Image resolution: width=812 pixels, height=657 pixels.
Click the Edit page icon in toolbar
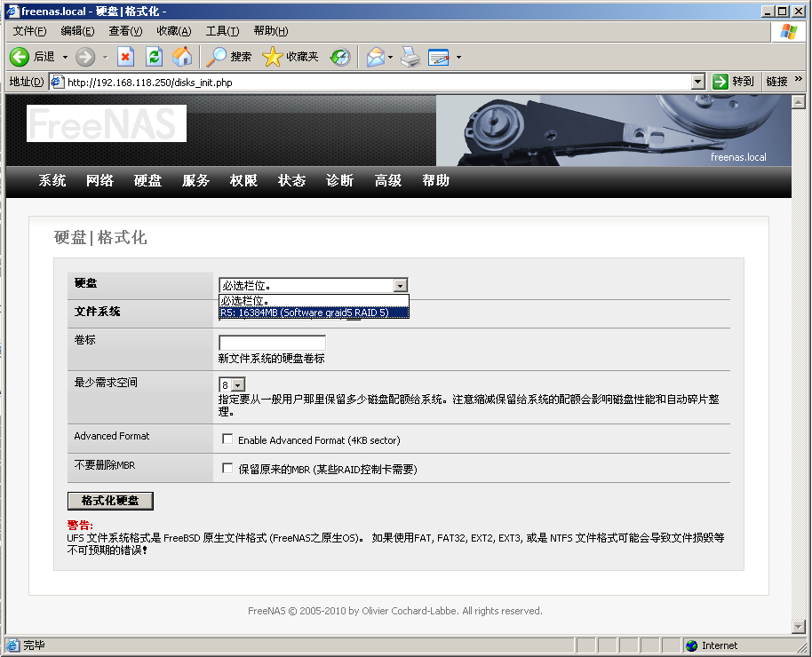coord(439,57)
